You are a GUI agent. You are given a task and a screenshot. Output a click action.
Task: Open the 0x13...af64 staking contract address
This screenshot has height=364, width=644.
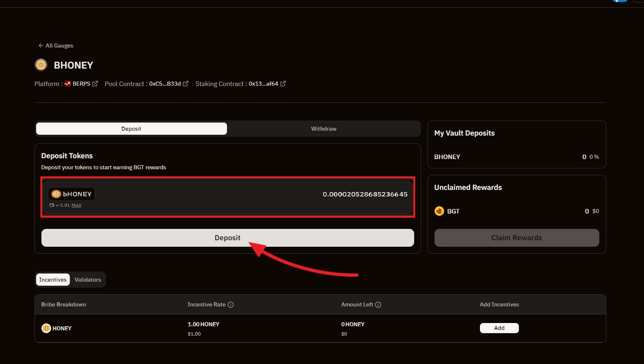pos(264,84)
